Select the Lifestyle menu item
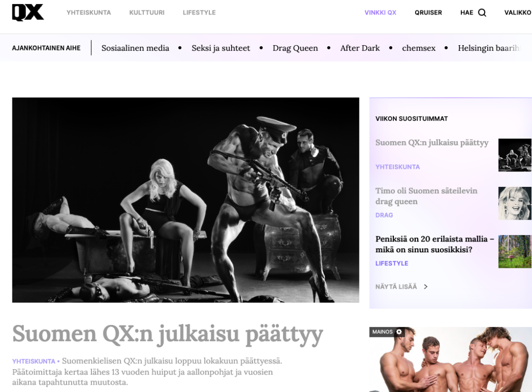 tap(199, 12)
